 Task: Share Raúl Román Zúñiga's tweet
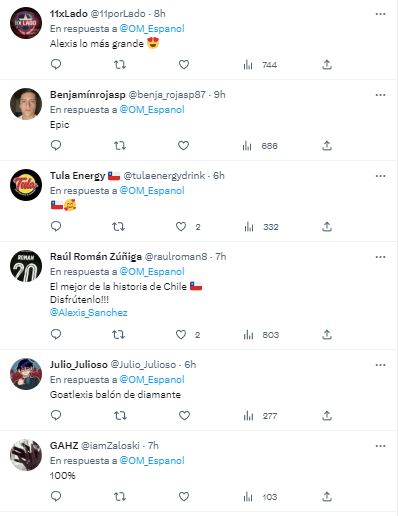click(327, 334)
